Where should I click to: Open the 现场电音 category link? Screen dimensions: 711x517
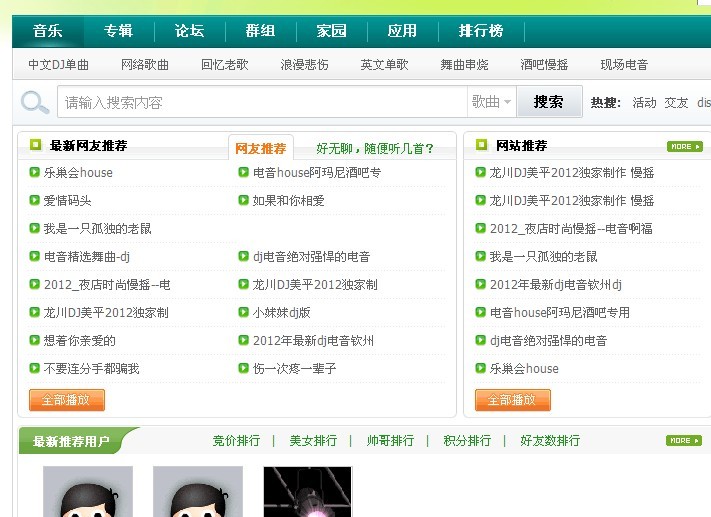pos(624,64)
